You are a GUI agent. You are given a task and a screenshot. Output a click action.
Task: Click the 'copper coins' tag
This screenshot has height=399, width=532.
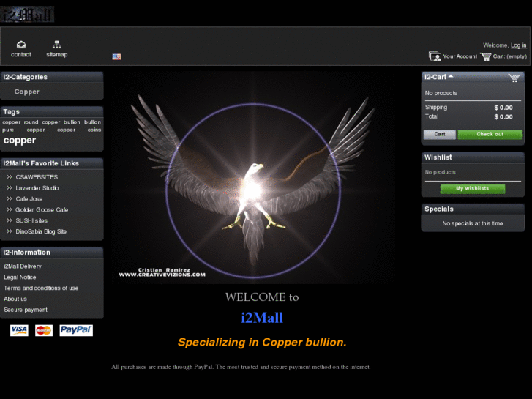click(79, 130)
